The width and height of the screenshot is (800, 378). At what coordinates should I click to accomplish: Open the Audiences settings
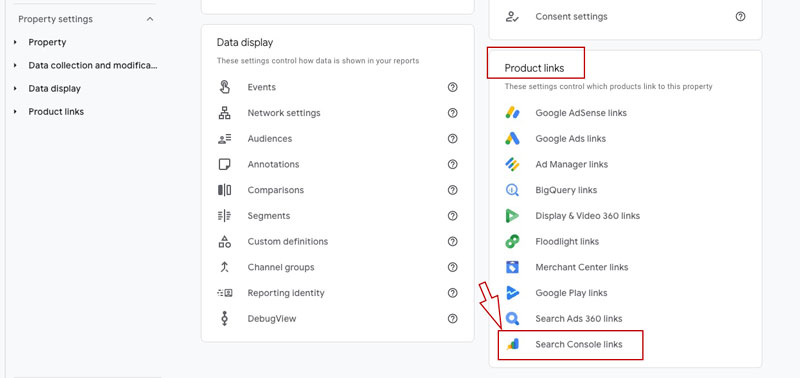(270, 139)
